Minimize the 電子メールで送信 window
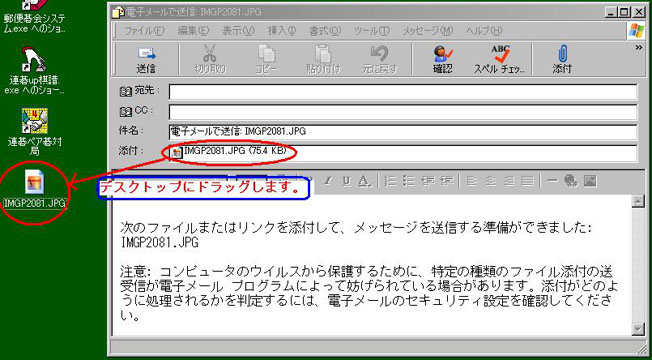The width and height of the screenshot is (652, 360). pyautogui.click(x=611, y=12)
